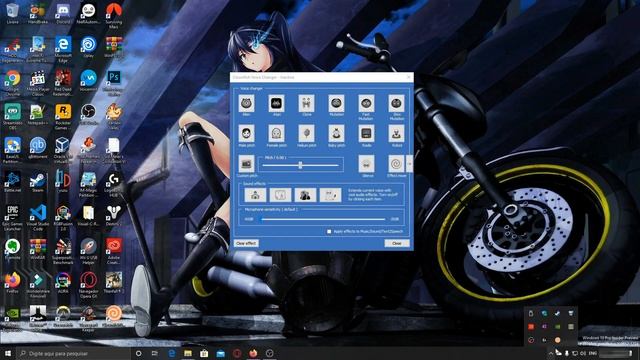Image resolution: width=640 pixels, height=360 pixels.
Task: Toggle the fourth sound effect button
Action: pyautogui.click(x=330, y=195)
